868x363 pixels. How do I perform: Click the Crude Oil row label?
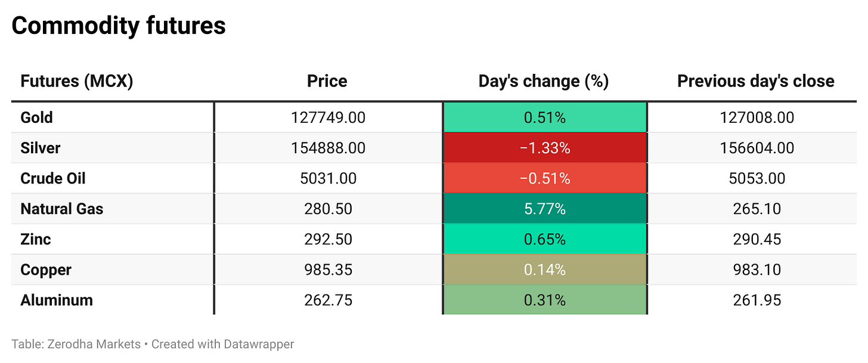click(x=53, y=178)
